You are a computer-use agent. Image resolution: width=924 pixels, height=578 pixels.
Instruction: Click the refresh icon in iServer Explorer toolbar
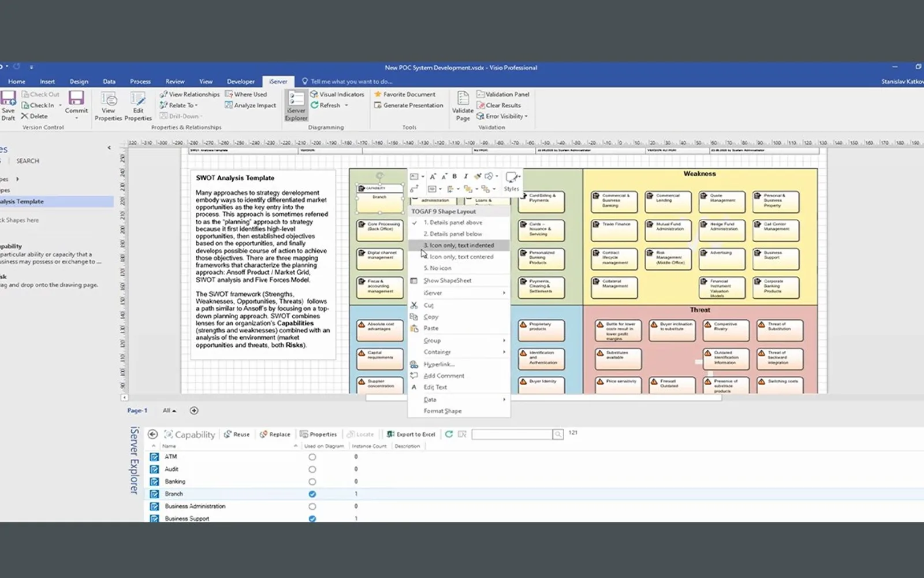(449, 434)
